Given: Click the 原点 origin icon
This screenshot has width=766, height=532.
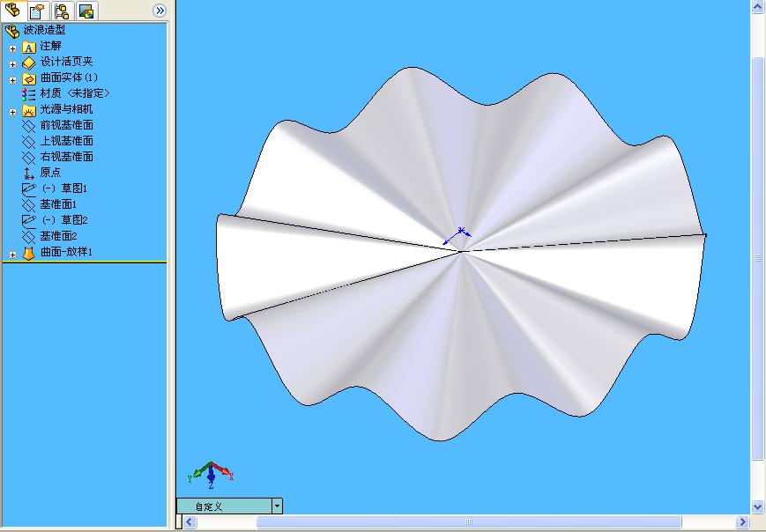Looking at the screenshot, I should (29, 174).
